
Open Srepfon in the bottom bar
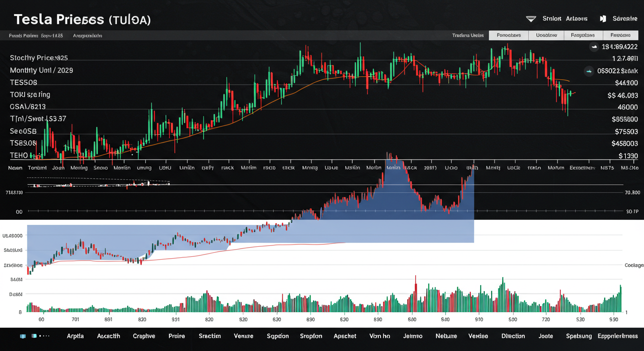311,336
